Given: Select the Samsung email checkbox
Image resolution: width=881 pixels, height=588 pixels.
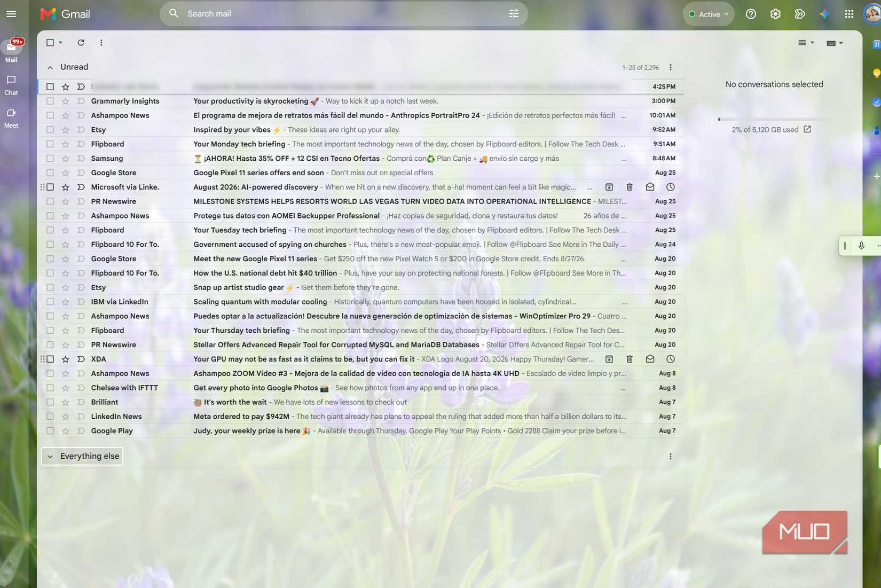Looking at the screenshot, I should pyautogui.click(x=50, y=159).
